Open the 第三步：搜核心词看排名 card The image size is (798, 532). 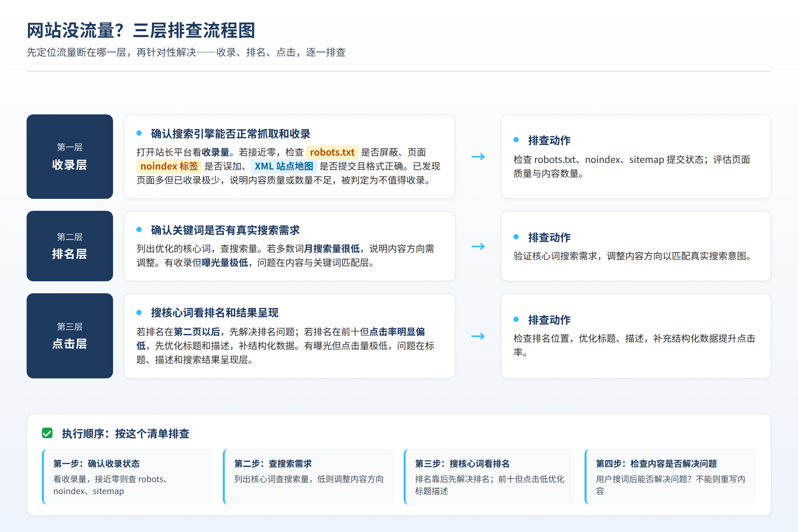pos(489,477)
